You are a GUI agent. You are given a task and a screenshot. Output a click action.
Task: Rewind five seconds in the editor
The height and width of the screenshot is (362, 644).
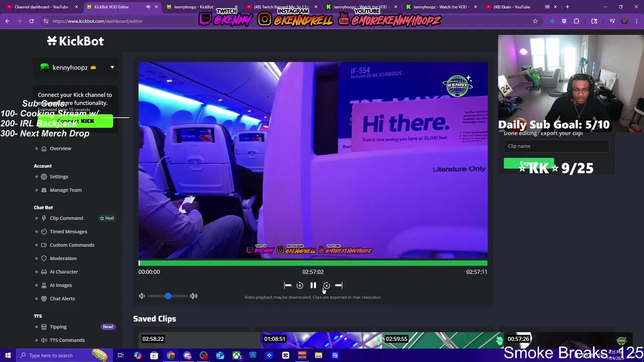[x=300, y=285]
